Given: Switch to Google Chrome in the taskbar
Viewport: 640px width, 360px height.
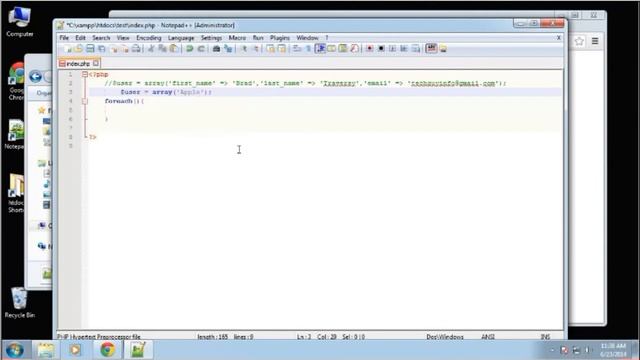Looking at the screenshot, I should [107, 350].
